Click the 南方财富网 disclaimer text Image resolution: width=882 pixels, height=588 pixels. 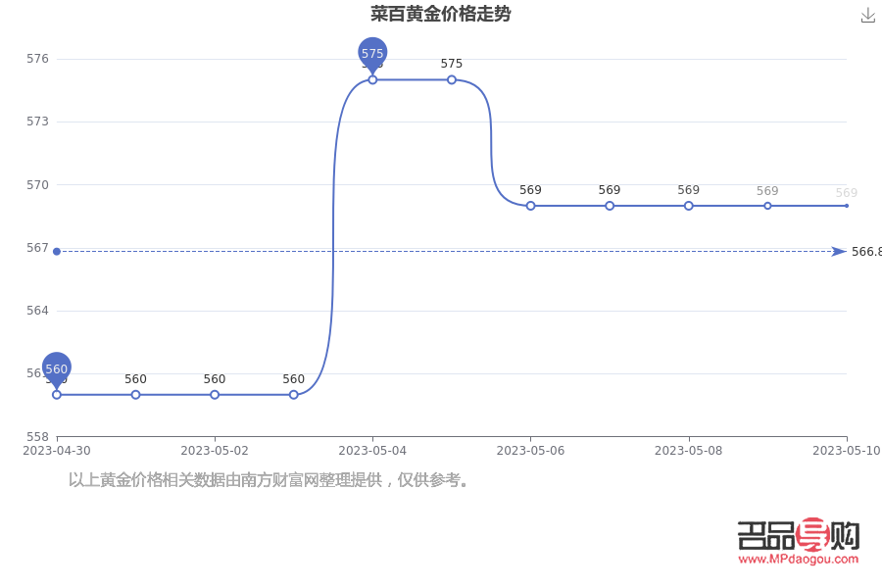[265, 482]
